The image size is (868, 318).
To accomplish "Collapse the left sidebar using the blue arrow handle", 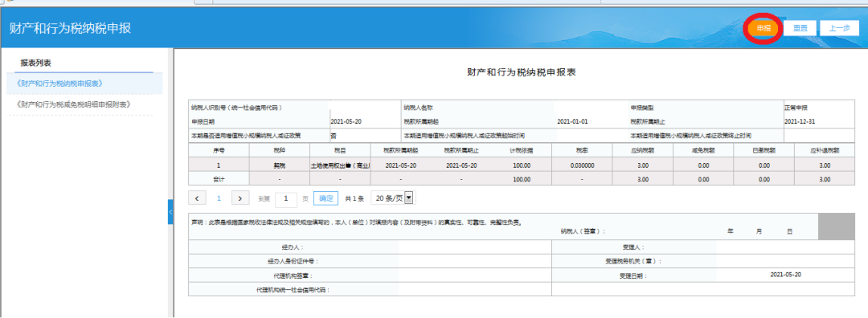I will pos(170,212).
